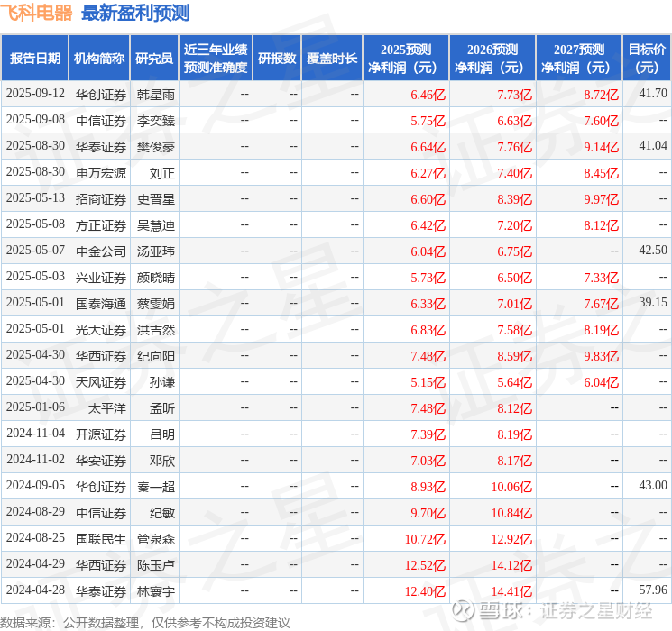Select the 飞科电器 title text

(36, 13)
